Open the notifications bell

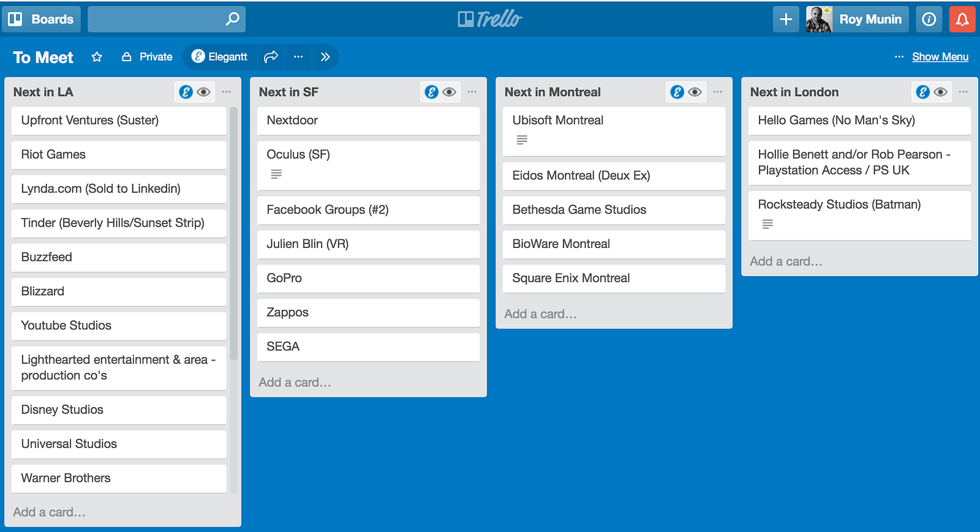click(x=962, y=19)
